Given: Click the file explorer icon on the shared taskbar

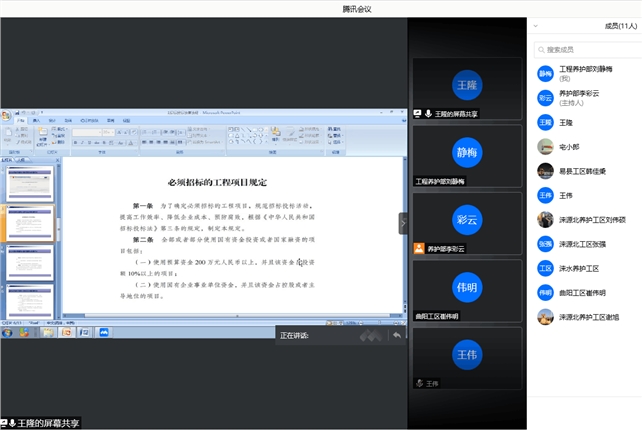Looking at the screenshot, I should 48,332.
